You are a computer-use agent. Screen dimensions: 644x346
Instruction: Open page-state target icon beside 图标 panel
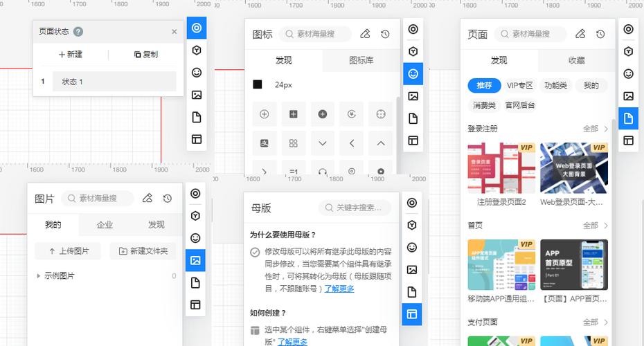(413, 29)
